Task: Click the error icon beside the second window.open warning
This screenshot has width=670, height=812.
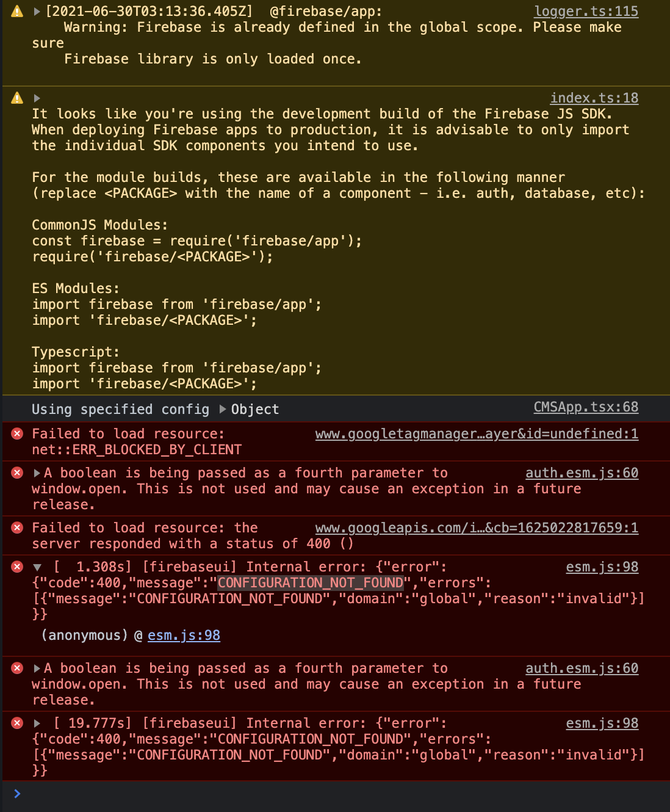Action: click(16, 668)
